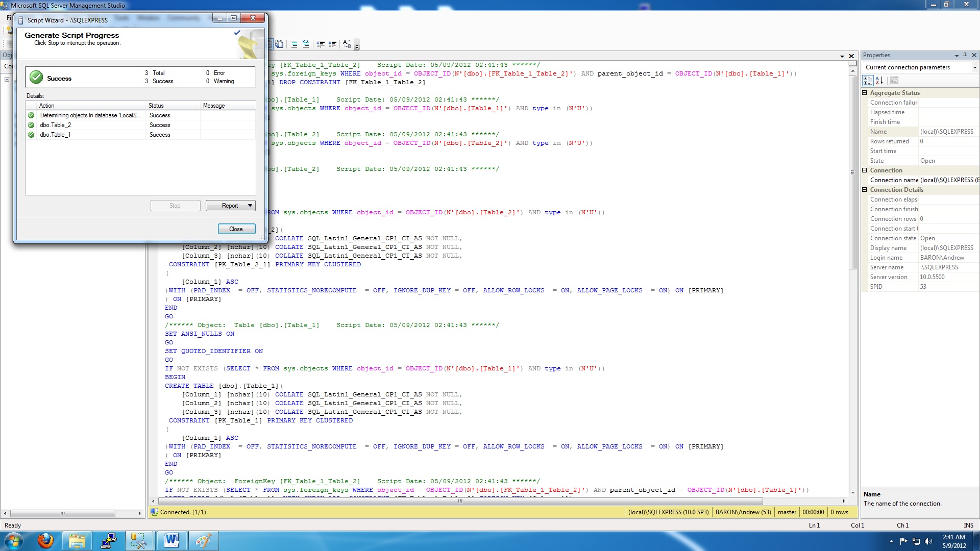The width and height of the screenshot is (980, 551).
Task: Click the volume icon in system tray
Action: pos(928,541)
